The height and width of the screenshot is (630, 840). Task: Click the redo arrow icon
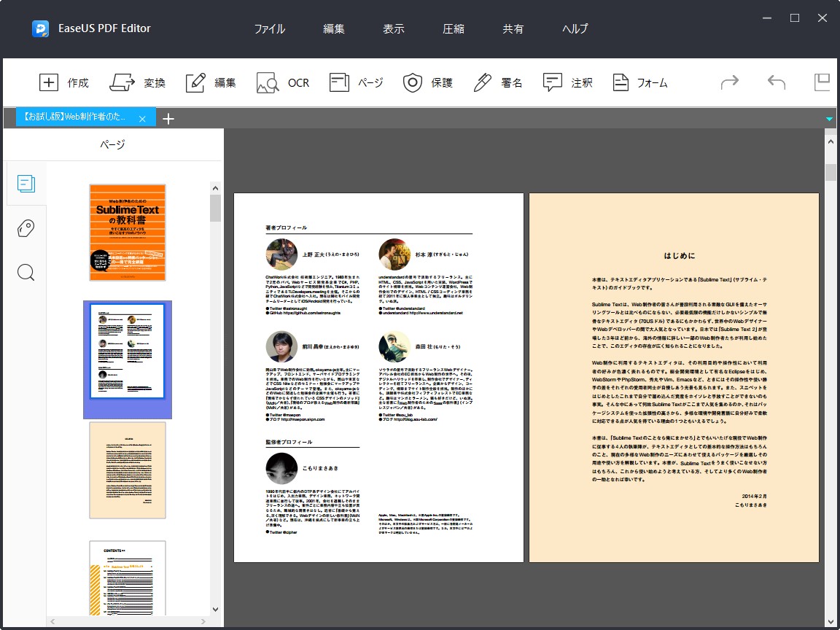[730, 82]
